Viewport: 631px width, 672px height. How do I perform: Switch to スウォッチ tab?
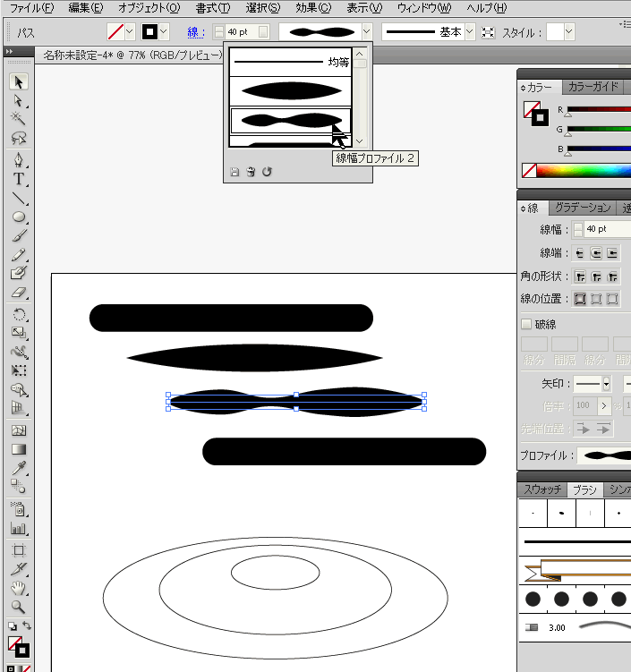click(542, 489)
